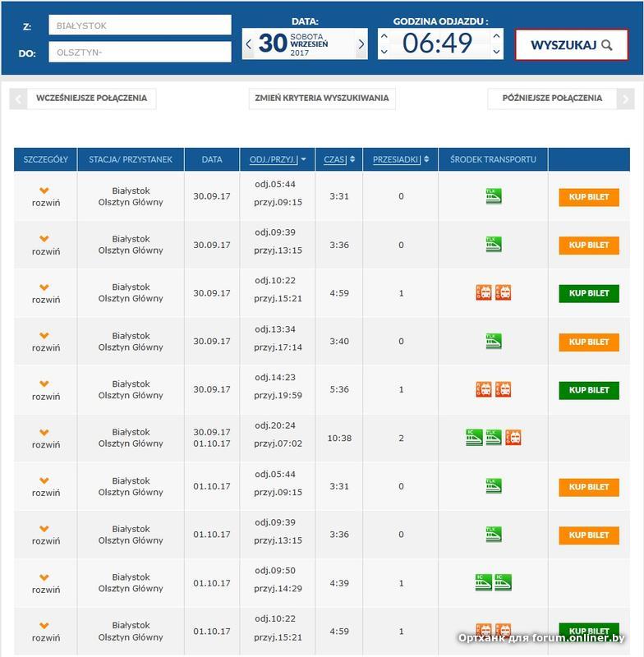Click the TLK train icon in the 13:34 departure row
This screenshot has height=657, width=644.
[493, 341]
